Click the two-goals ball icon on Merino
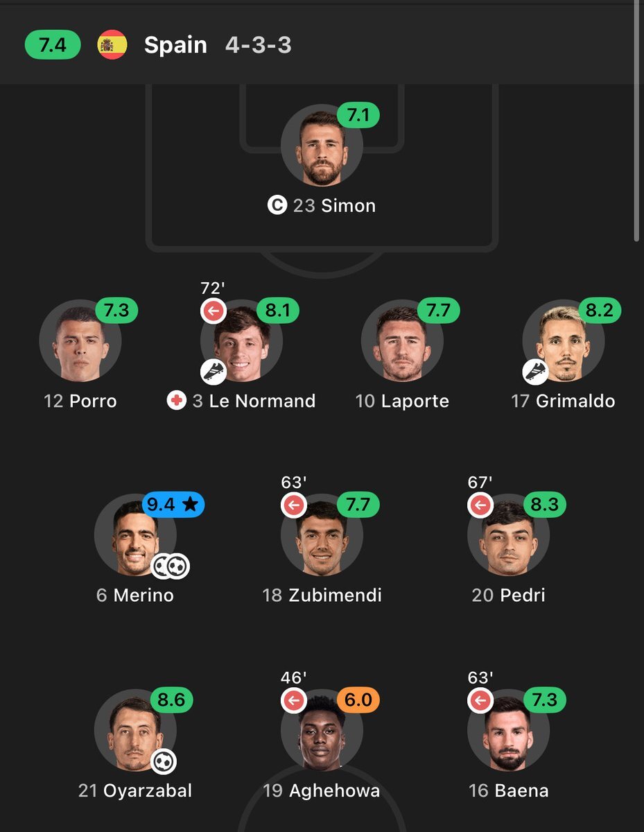The width and height of the screenshot is (644, 832). (x=171, y=566)
